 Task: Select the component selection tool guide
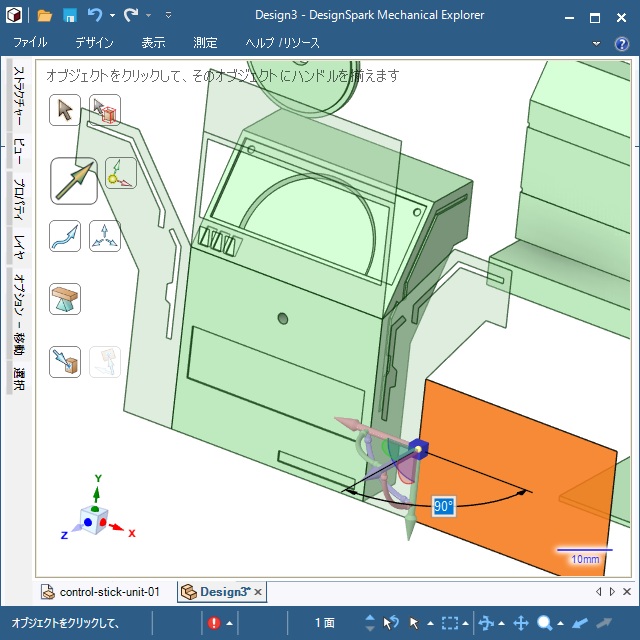tap(105, 109)
